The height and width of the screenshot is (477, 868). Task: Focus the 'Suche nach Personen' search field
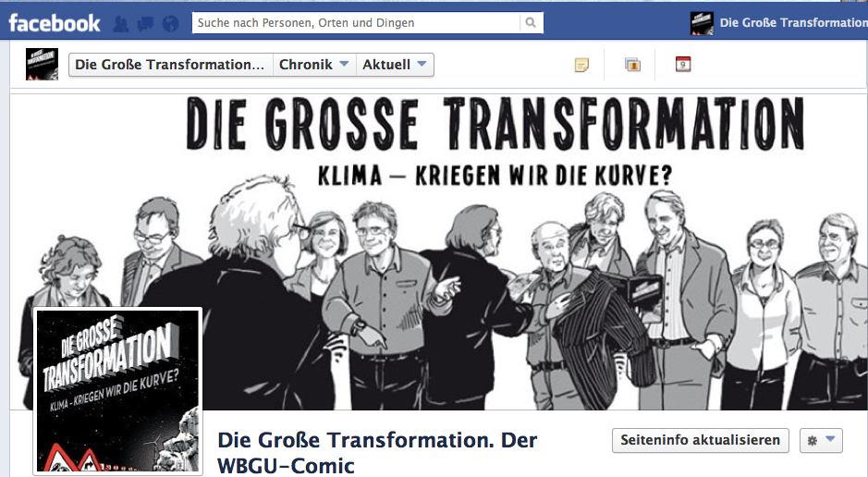[x=356, y=23]
